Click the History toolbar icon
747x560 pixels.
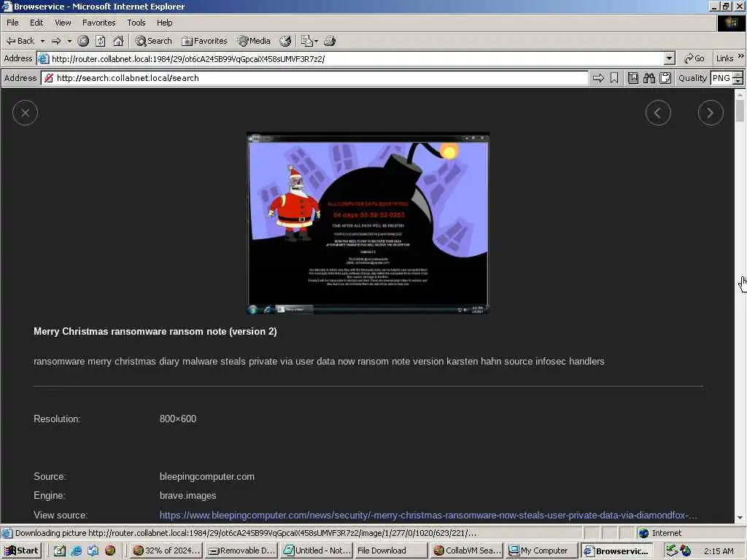[x=285, y=41]
